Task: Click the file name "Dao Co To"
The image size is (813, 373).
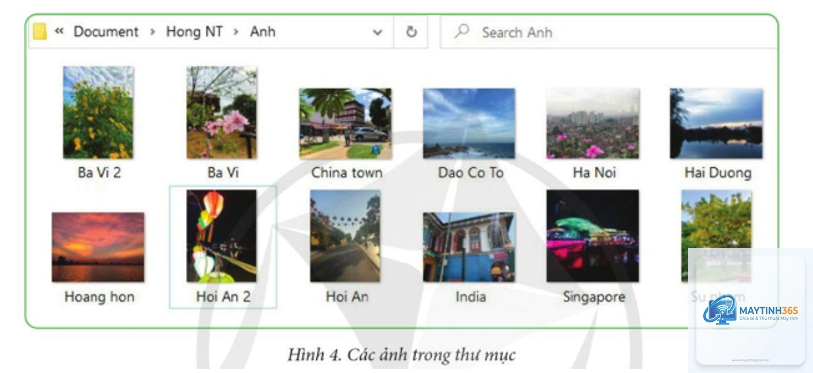Action: point(470,172)
